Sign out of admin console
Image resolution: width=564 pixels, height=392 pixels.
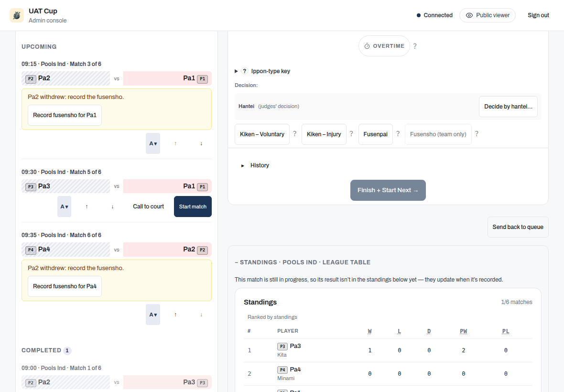tap(538, 15)
